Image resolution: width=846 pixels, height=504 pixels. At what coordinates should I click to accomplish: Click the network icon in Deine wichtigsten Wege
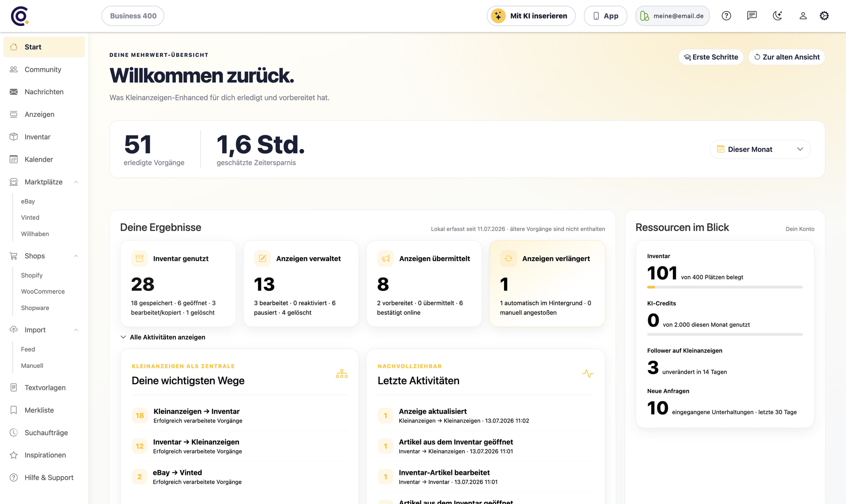[341, 374]
